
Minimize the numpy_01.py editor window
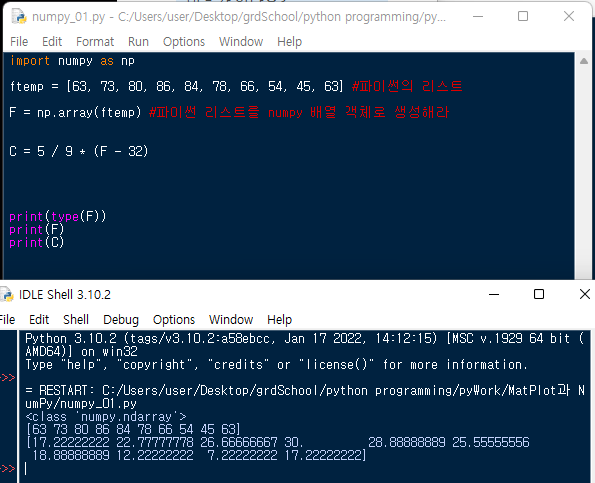tap(478, 16)
